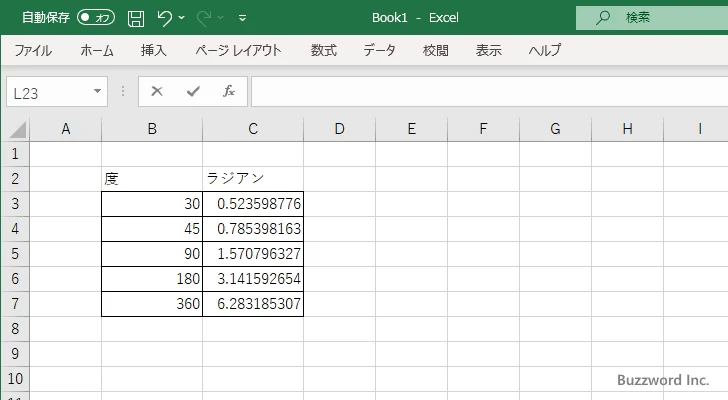Select column D header
Viewport: 728px width, 400px height.
click(x=339, y=129)
